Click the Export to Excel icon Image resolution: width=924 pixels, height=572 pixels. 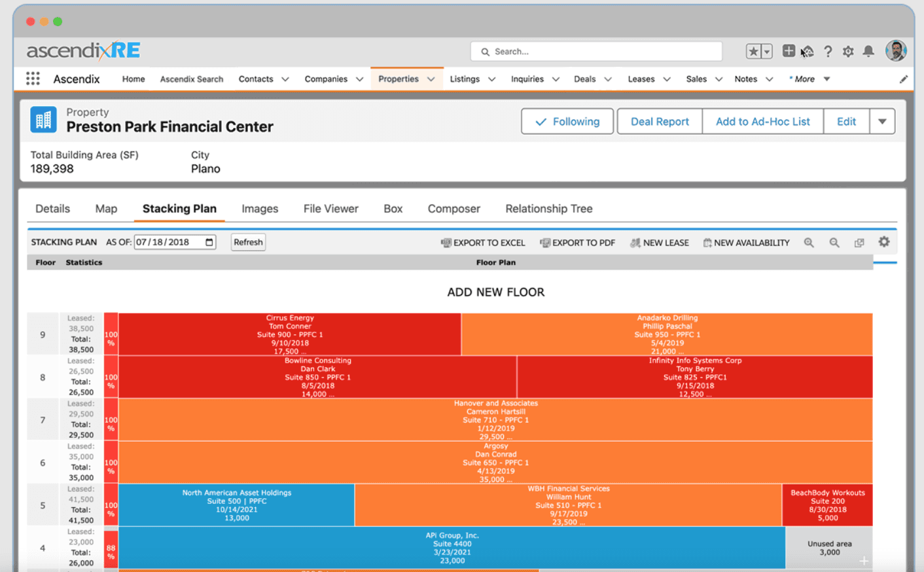click(446, 243)
